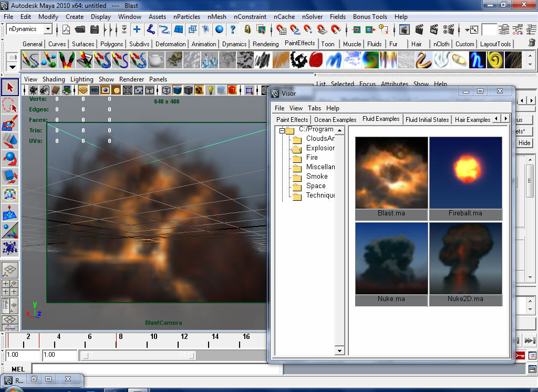Click the Hide button in Attribute Editor
Screen dimensions: 538x392
524,143
